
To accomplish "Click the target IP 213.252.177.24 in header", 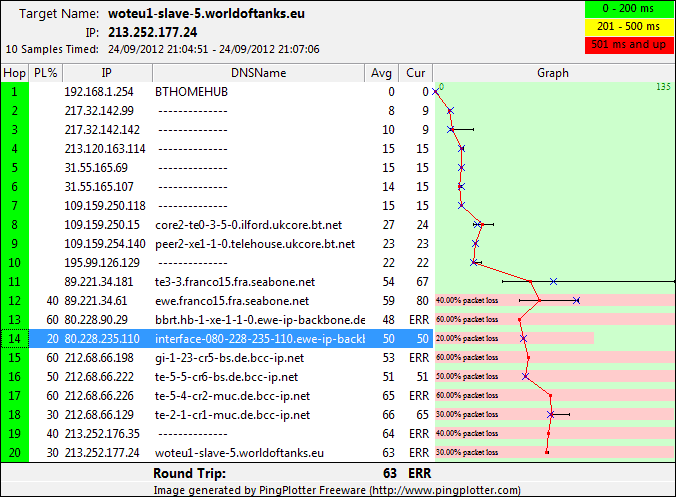I will pyautogui.click(x=153, y=32).
